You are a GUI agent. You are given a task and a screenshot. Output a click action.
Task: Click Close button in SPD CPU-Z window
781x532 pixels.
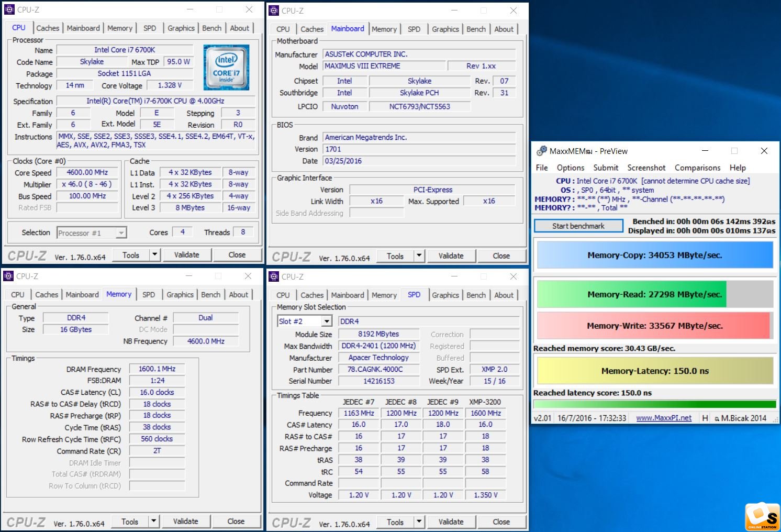(501, 522)
